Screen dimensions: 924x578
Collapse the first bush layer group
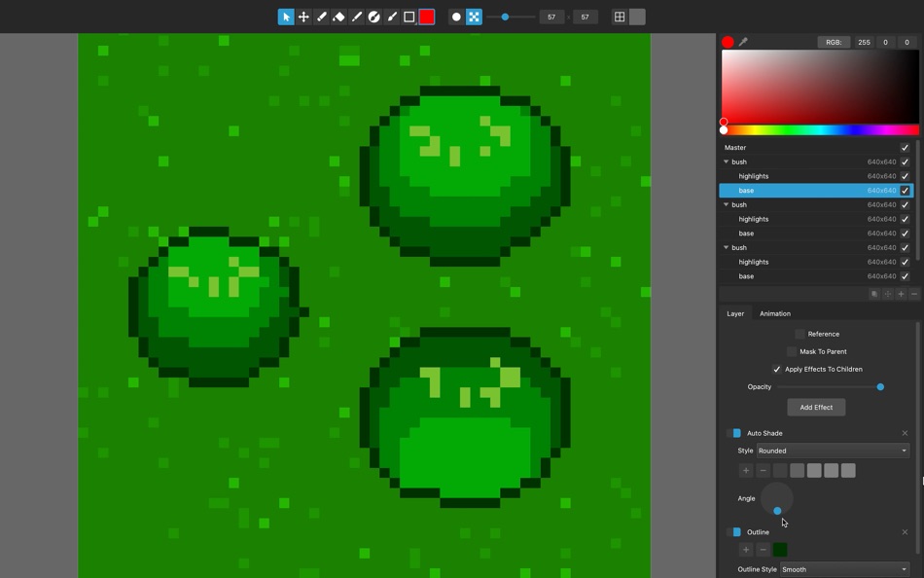[x=726, y=162]
